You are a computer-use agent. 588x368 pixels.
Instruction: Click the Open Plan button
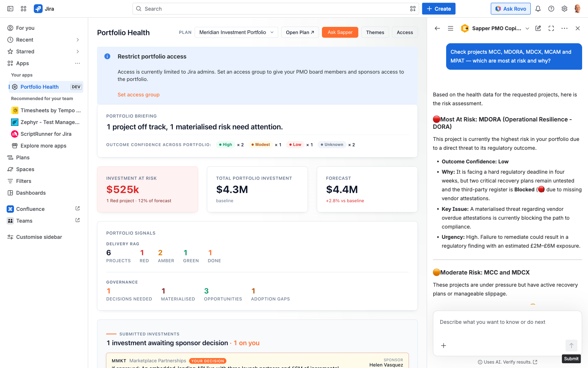[x=300, y=32]
